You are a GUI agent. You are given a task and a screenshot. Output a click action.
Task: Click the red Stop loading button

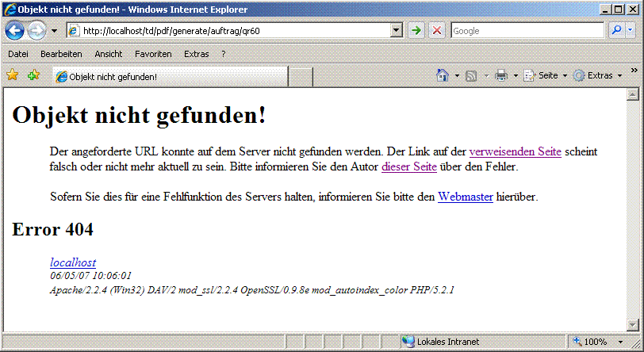click(437, 31)
